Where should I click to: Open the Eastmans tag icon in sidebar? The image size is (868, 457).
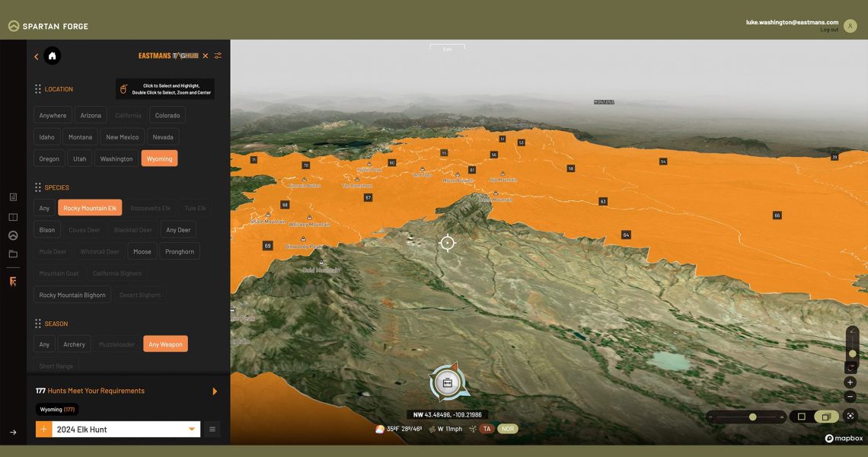tap(13, 282)
